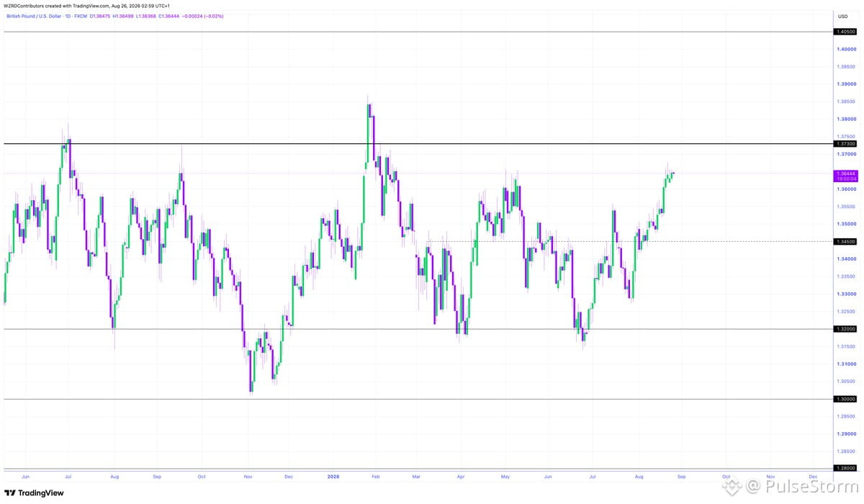Click the black 1.32000 price level tag
Image resolution: width=864 pixels, height=504 pixels.
click(x=845, y=329)
